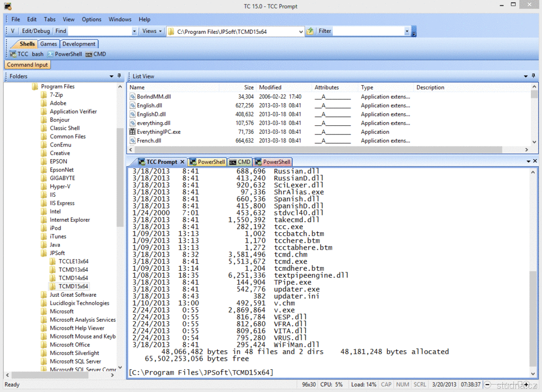Screen dimensions: 542x392
Task: Switch to the Development toolbar tab
Action: pyautogui.click(x=79, y=44)
